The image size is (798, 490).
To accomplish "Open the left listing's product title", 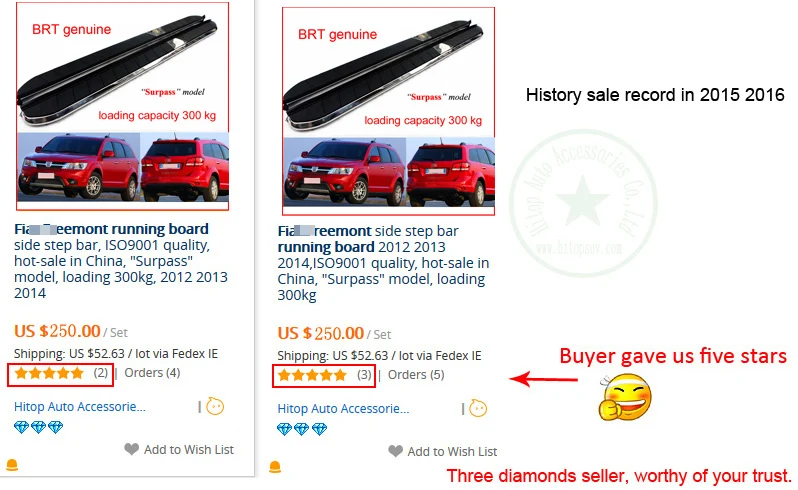I will click(111, 230).
